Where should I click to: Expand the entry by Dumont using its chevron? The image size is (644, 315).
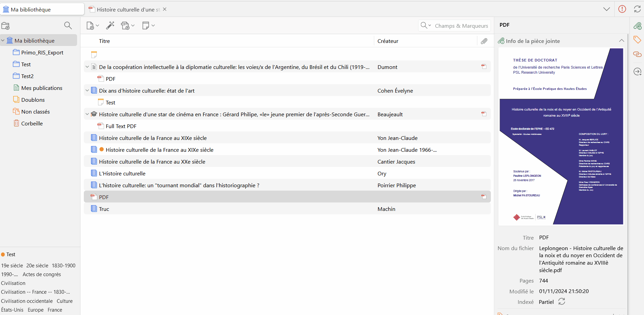coord(87,67)
